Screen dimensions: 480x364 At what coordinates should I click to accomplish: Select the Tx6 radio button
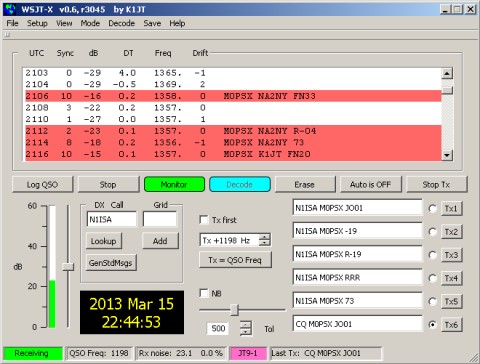coord(432,324)
